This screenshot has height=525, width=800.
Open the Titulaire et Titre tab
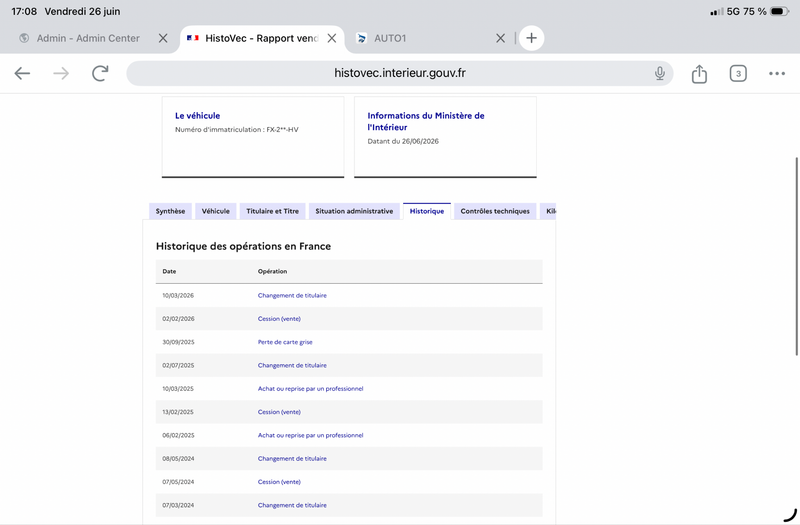(x=272, y=211)
